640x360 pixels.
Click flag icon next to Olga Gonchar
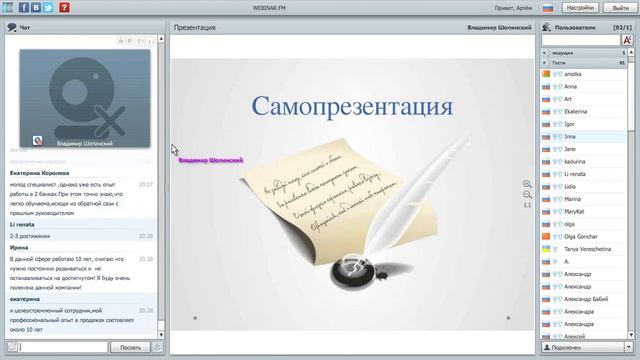(546, 236)
